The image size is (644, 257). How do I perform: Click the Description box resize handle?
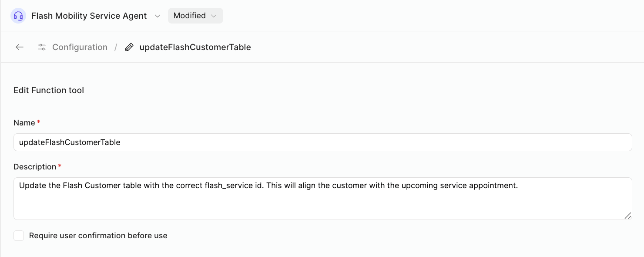(628, 216)
